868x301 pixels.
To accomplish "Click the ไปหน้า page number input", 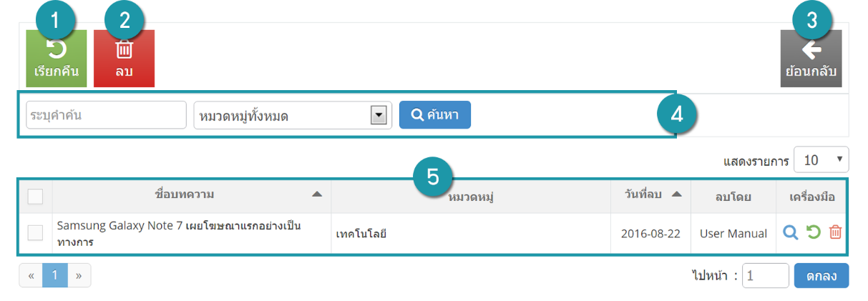I will tap(766, 275).
